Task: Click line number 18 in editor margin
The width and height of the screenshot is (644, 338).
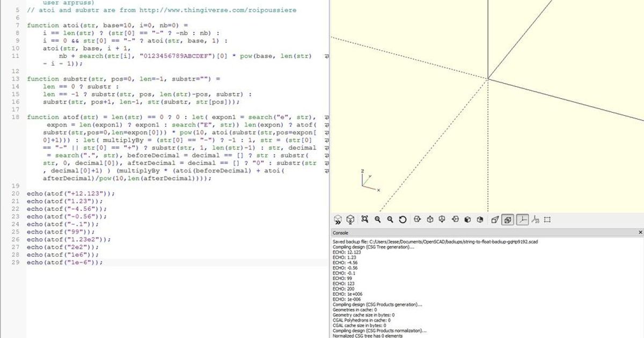Action: 16,117
